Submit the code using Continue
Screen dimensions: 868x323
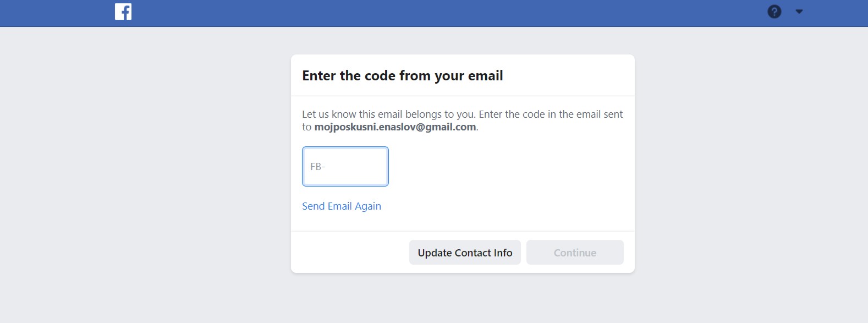tap(575, 253)
